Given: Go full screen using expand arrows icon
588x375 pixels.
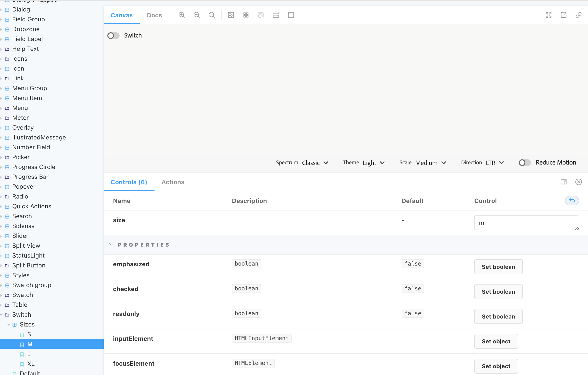Looking at the screenshot, I should coord(548,15).
